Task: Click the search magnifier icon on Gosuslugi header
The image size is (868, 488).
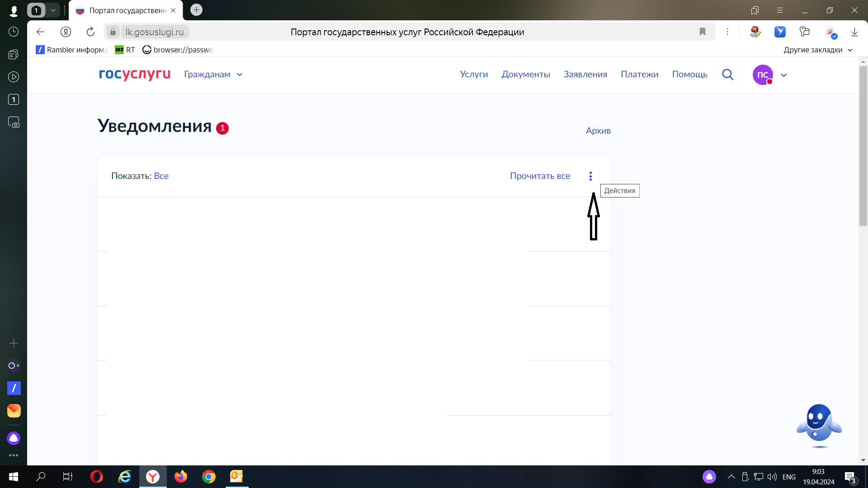Action: [x=727, y=75]
